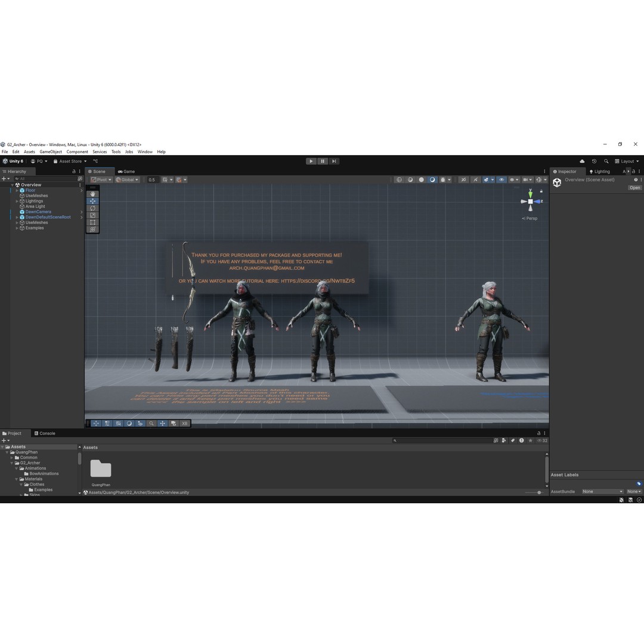Toggle scene visibility eye button

[501, 180]
